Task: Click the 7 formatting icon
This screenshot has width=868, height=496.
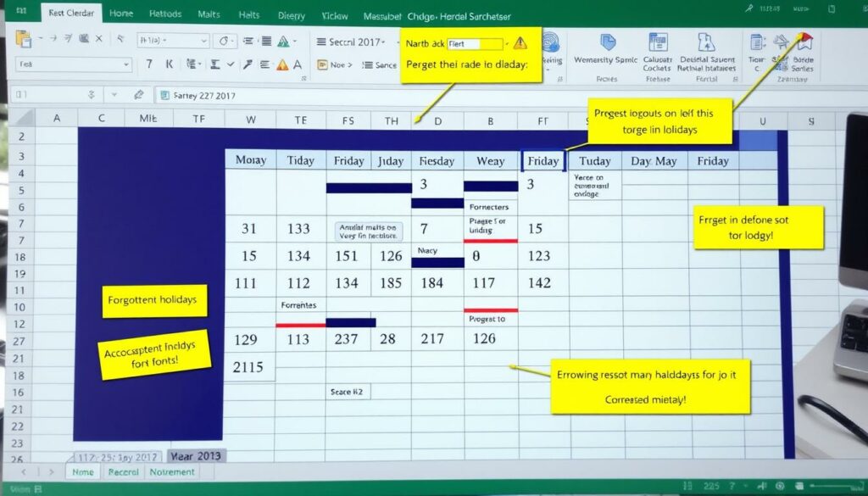Action: (149, 64)
